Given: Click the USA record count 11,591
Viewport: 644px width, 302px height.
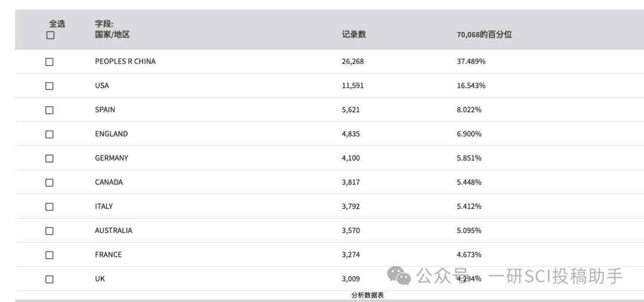Looking at the screenshot, I should tap(352, 85).
